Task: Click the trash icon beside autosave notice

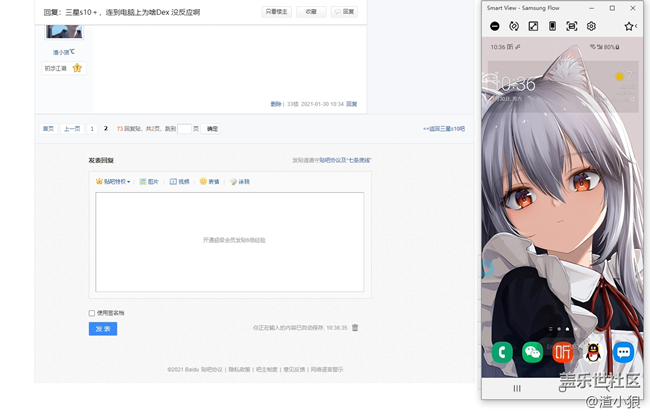Action: (x=355, y=328)
